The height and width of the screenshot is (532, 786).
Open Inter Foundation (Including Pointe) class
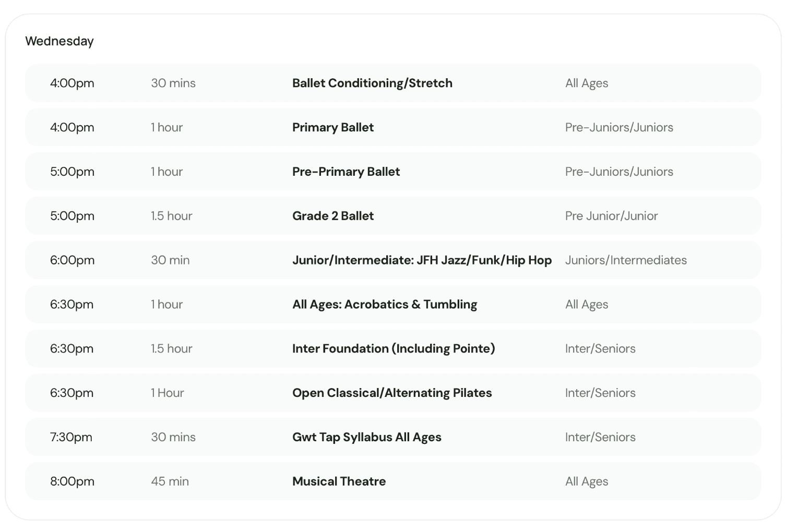[393, 348]
